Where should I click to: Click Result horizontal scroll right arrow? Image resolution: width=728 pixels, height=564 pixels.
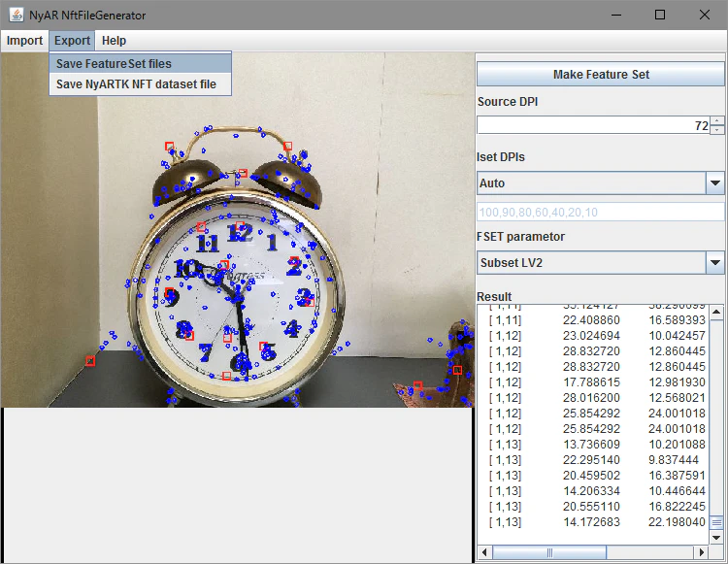click(x=702, y=552)
